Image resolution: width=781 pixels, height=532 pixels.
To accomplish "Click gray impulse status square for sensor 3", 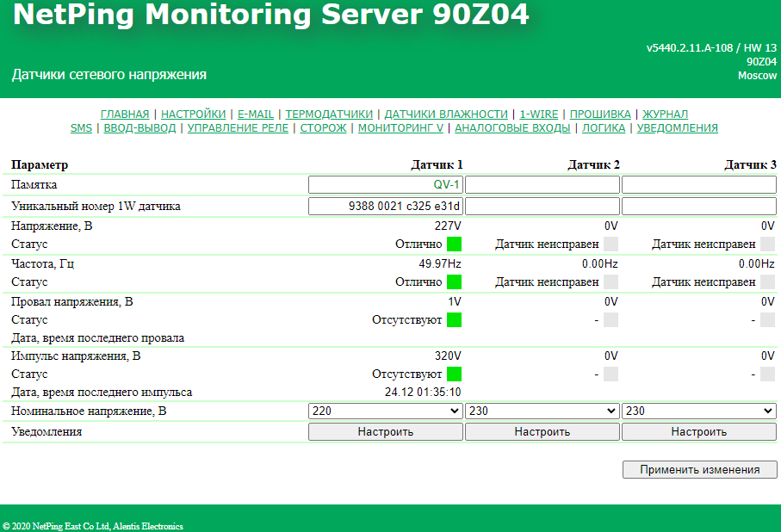I will [x=767, y=374].
